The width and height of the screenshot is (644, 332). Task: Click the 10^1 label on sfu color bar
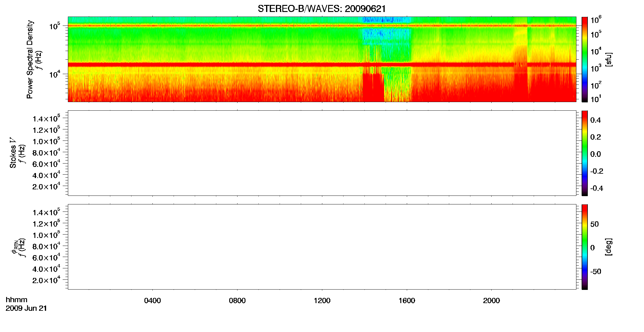596,99
